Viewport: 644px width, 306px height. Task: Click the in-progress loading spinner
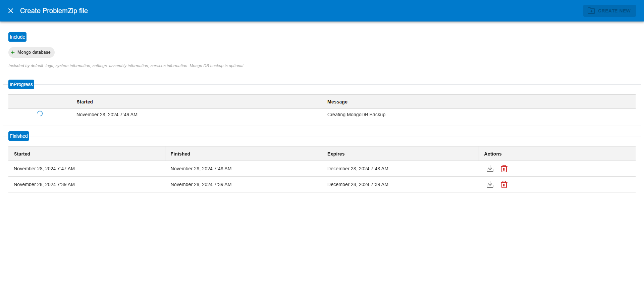coord(40,114)
